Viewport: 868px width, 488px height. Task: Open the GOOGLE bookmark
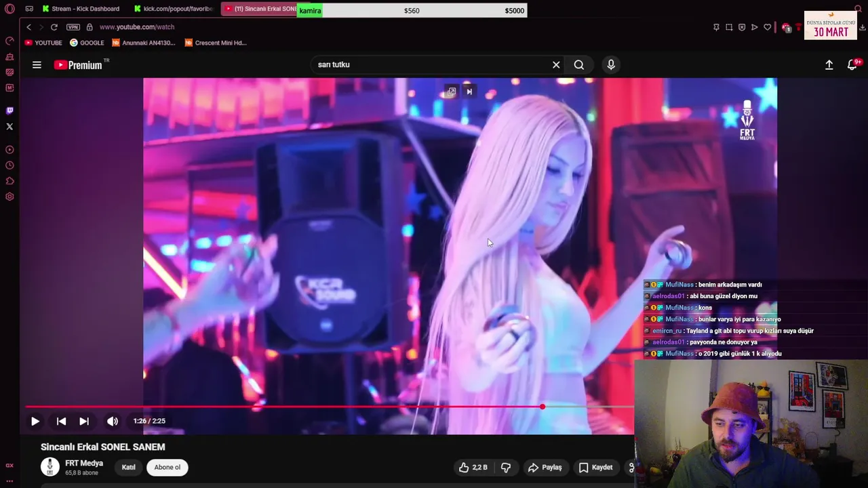tap(87, 43)
